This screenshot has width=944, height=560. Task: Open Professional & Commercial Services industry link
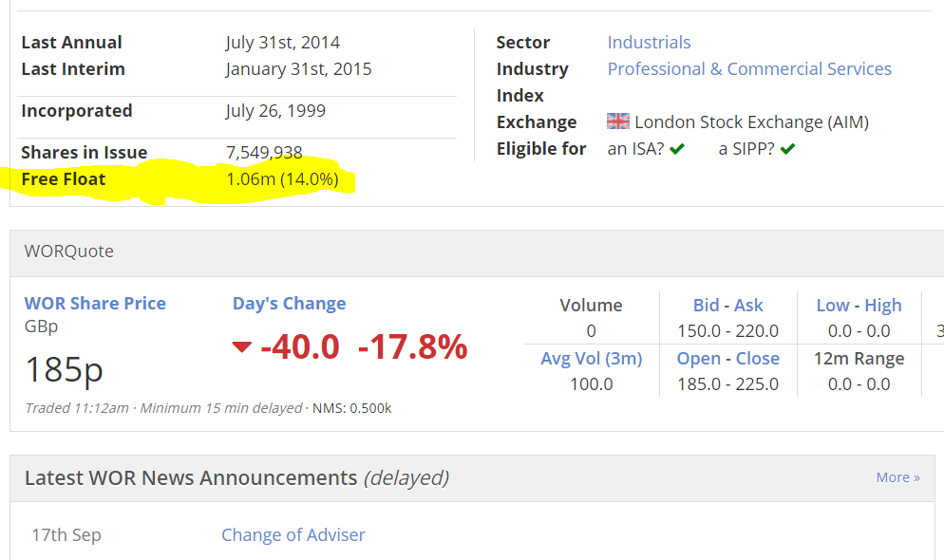(749, 69)
